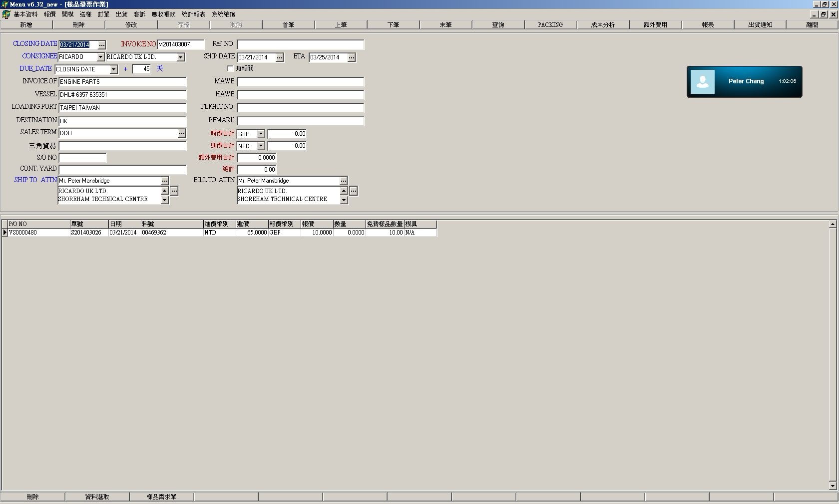The width and height of the screenshot is (839, 504).
Task: Open the SALES TERM lookup ellipsis button
Action: pyautogui.click(x=182, y=134)
